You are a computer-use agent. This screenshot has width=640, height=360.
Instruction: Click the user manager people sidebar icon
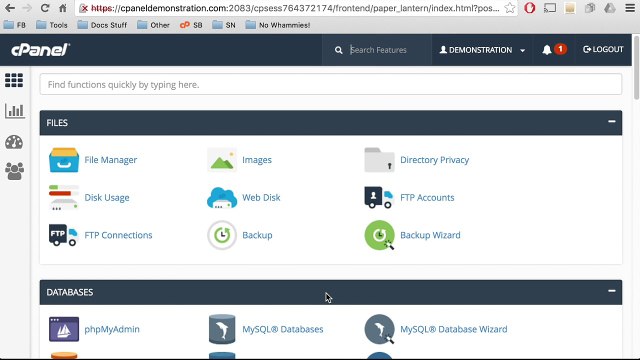[x=14, y=171]
